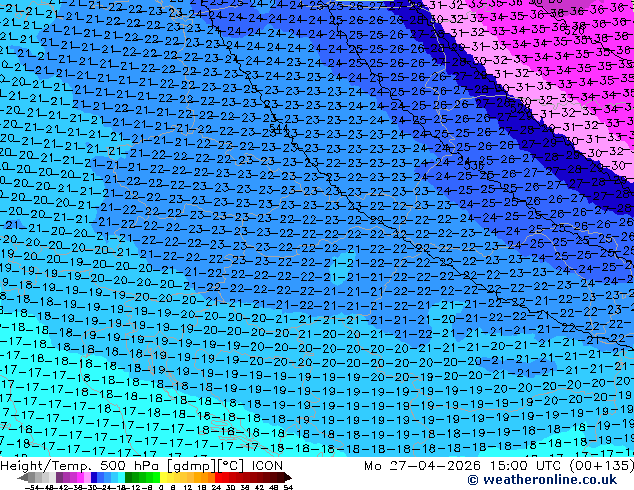
Task: Click the 528 height contour label
Action: 520,108
